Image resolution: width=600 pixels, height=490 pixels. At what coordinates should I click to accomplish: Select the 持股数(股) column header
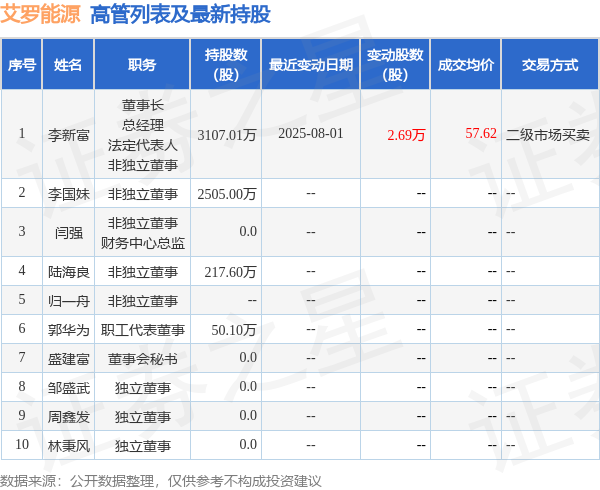(226, 65)
